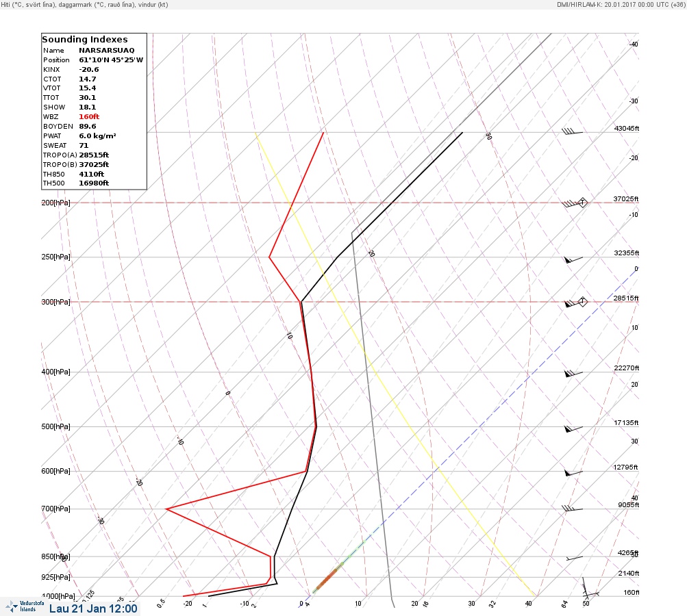Click tropopause diamond marker at 28515ft
The width and height of the screenshot is (687, 616).
[x=583, y=302]
